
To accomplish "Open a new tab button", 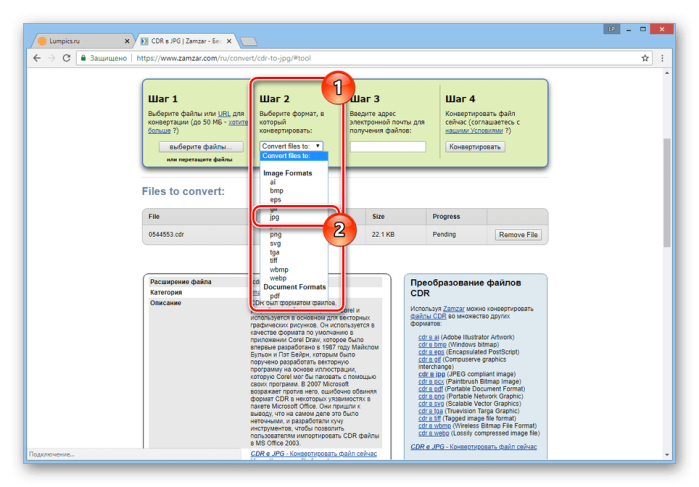I will (x=249, y=41).
